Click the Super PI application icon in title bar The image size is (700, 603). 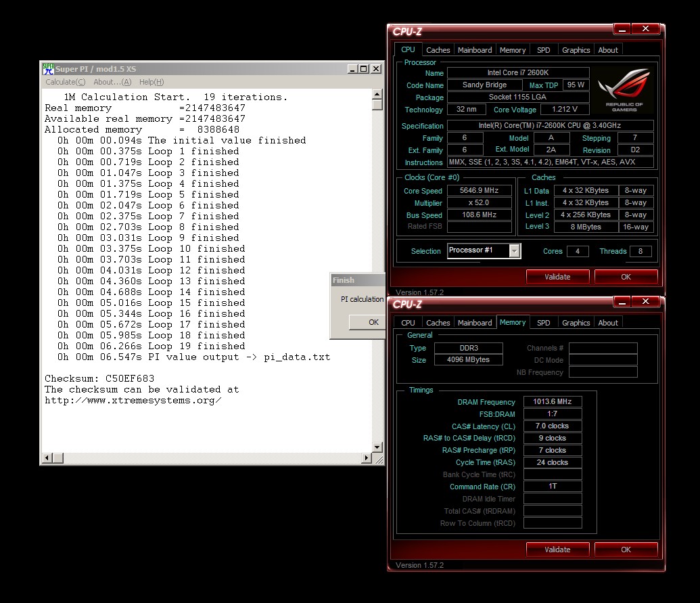[48, 69]
